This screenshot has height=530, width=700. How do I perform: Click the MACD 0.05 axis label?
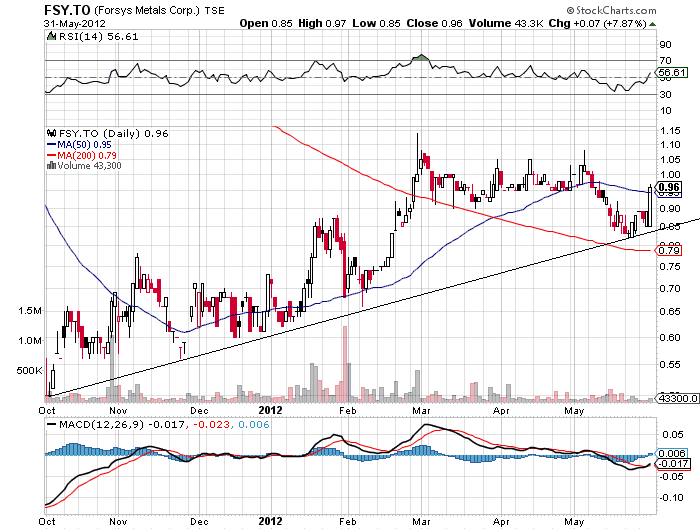coord(672,434)
